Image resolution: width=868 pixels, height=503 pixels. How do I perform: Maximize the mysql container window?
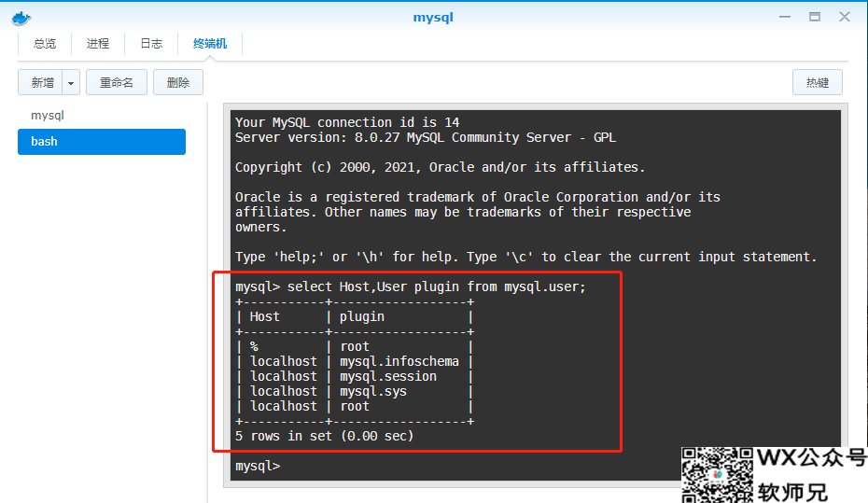point(814,17)
